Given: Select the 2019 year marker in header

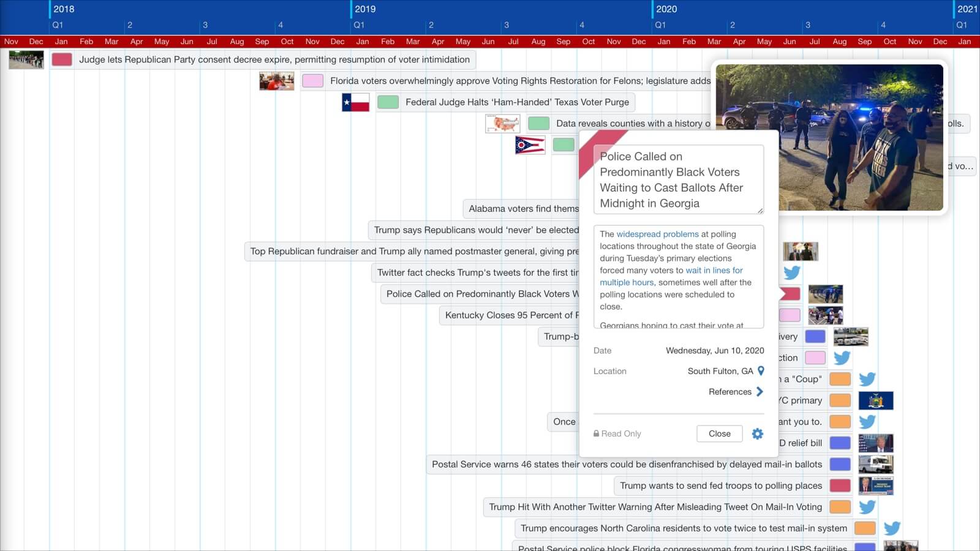Looking at the screenshot, I should pos(365,9).
